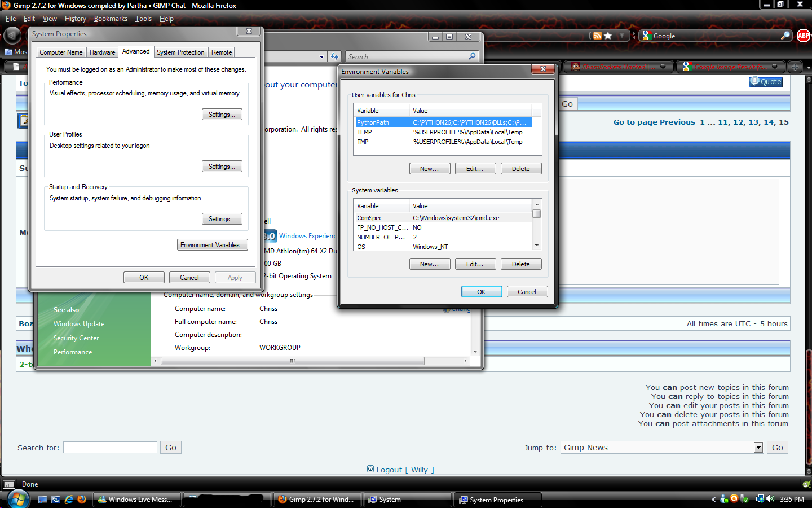Click the search magnifier in the System window

473,56
